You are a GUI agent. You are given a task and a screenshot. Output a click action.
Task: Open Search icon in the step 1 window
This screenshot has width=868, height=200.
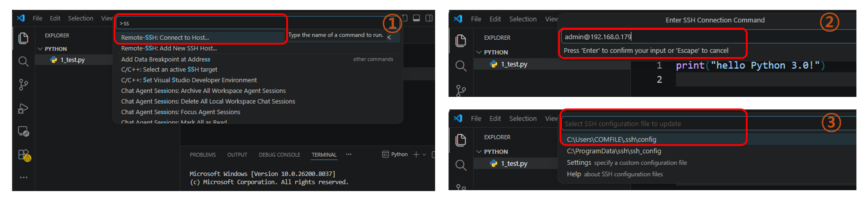pyautogui.click(x=23, y=62)
